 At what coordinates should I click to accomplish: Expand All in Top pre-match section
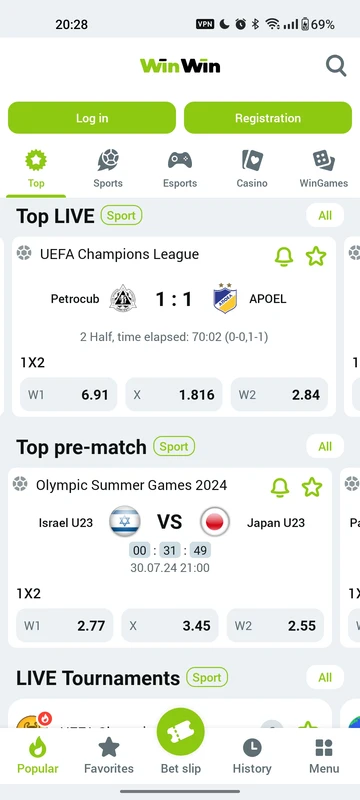click(x=325, y=446)
